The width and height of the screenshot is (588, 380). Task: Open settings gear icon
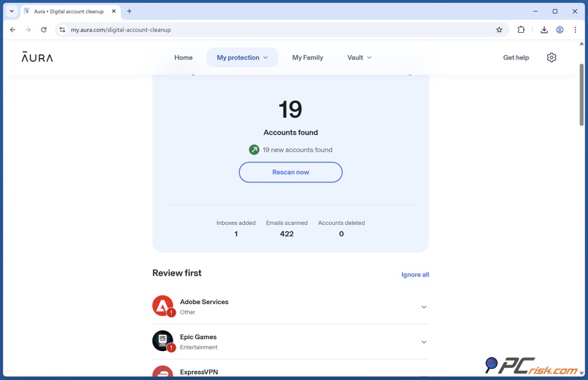tap(552, 57)
